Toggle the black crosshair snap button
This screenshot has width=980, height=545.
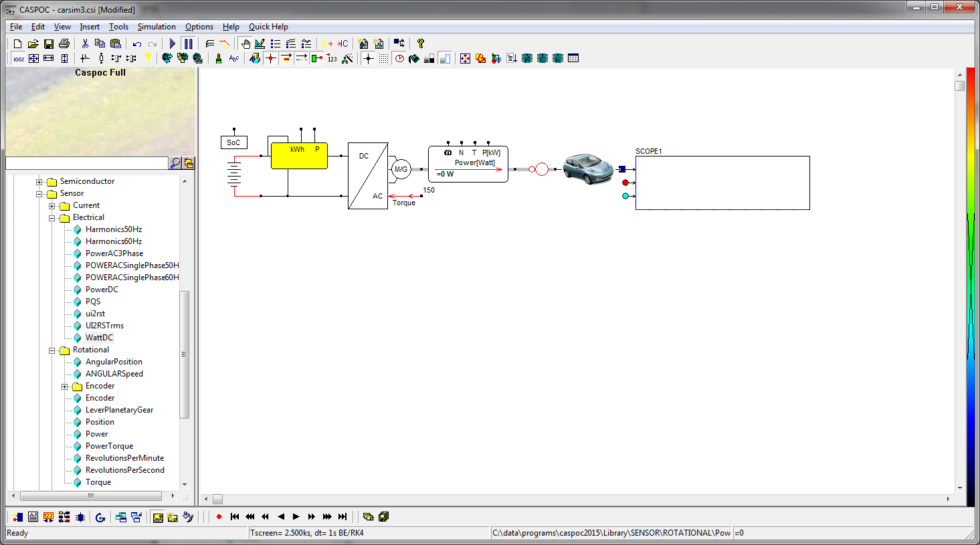[368, 59]
